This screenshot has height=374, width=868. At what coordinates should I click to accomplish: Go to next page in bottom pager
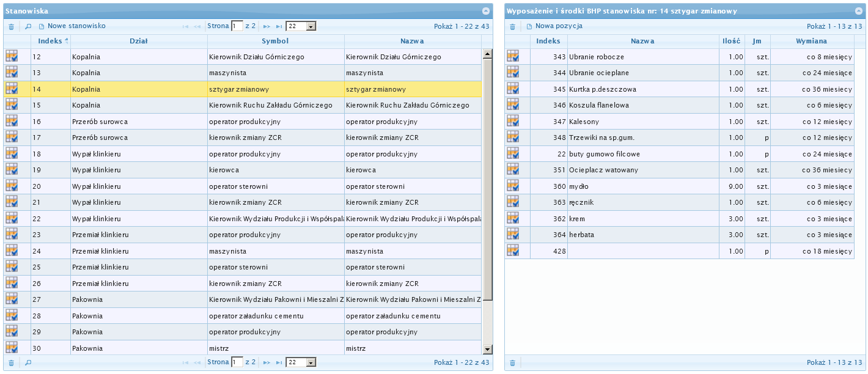(267, 362)
